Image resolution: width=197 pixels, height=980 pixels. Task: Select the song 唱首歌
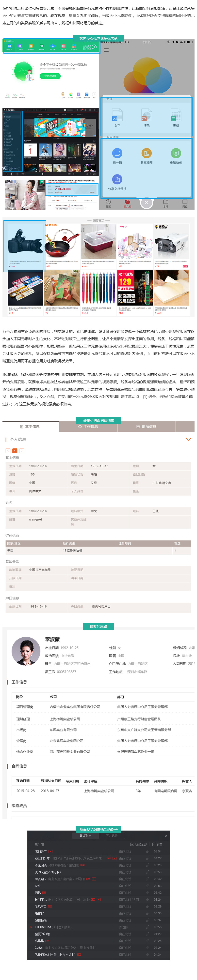click(39, 913)
